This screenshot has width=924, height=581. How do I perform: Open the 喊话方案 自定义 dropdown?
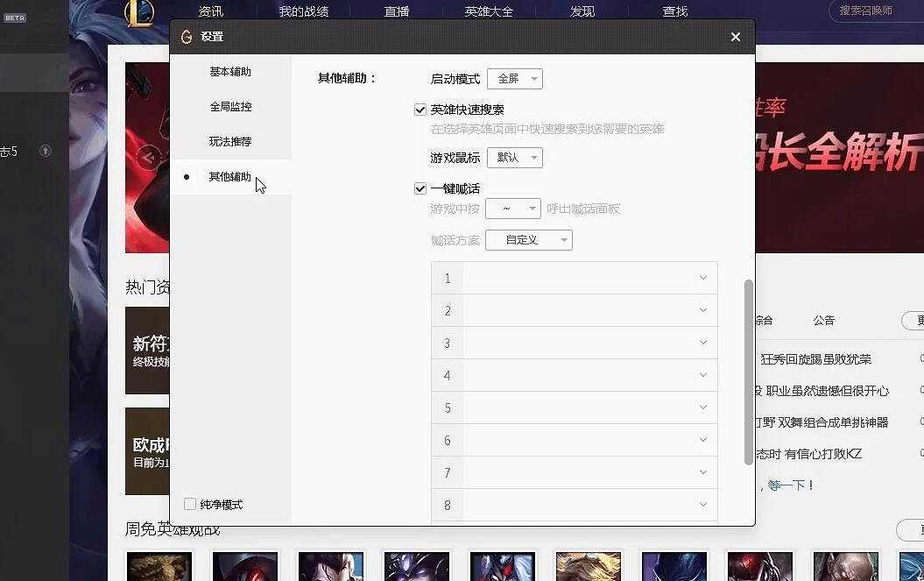[x=529, y=239]
